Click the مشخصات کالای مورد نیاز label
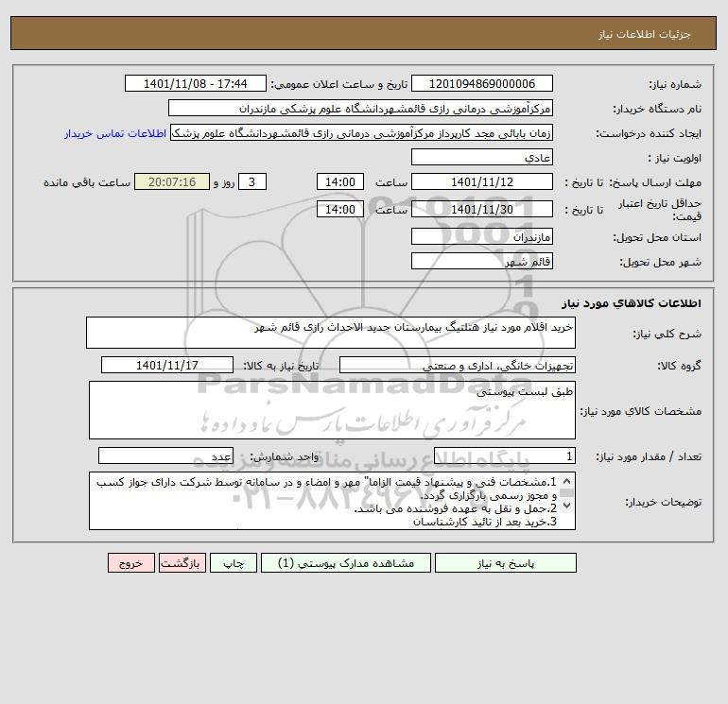Screen dimensions: 728x704 pos(641,411)
